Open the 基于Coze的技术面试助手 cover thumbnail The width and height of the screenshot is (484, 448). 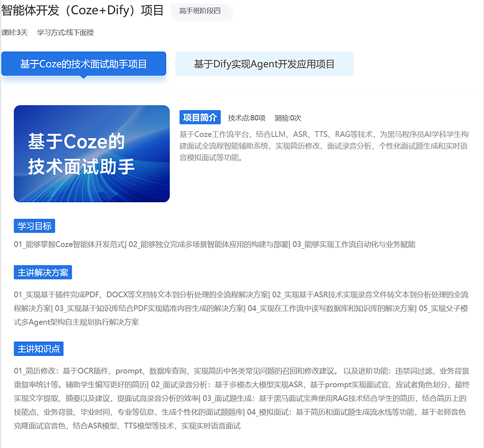(91, 154)
